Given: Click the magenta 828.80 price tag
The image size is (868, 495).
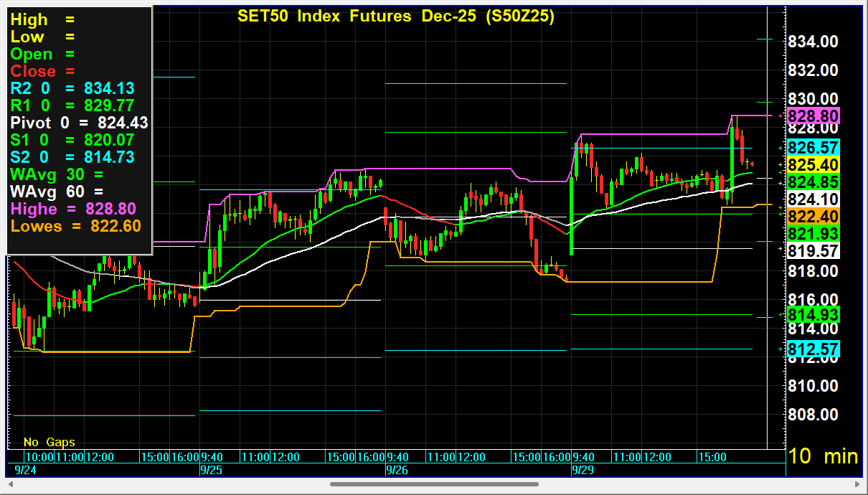Looking at the screenshot, I should click(x=813, y=115).
